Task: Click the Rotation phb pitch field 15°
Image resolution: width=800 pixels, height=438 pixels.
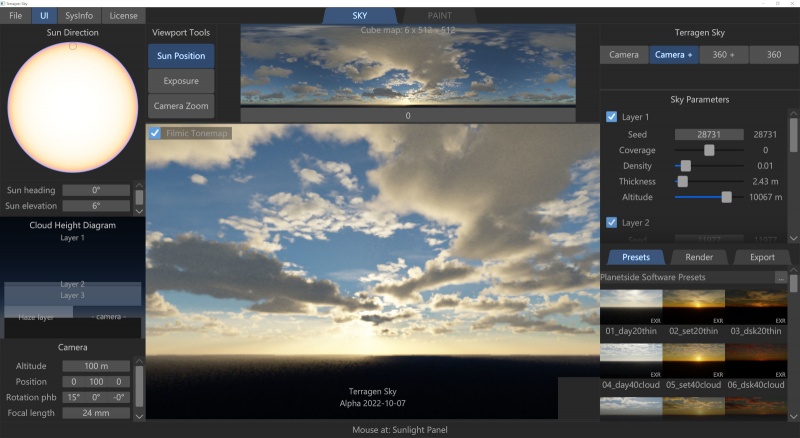Action: tap(73, 397)
